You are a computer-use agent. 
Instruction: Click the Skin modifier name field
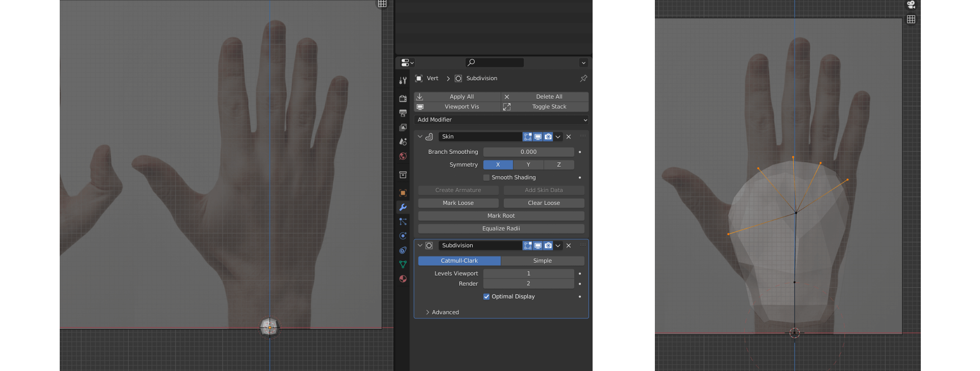pyautogui.click(x=480, y=136)
